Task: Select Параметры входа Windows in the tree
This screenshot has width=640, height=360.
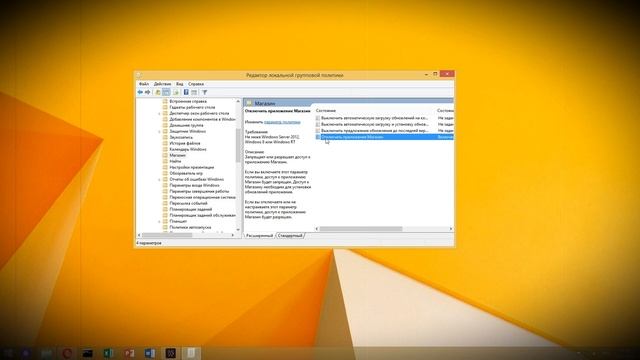Action: point(194,185)
